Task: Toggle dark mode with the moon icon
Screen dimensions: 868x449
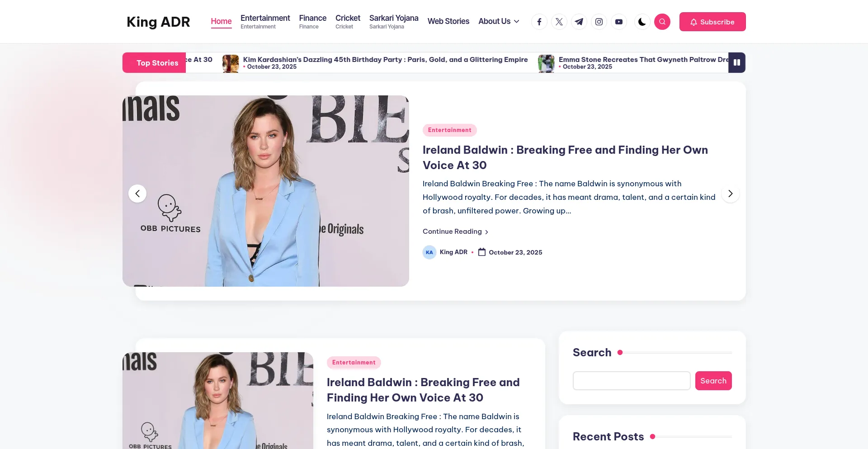Action: (642, 22)
